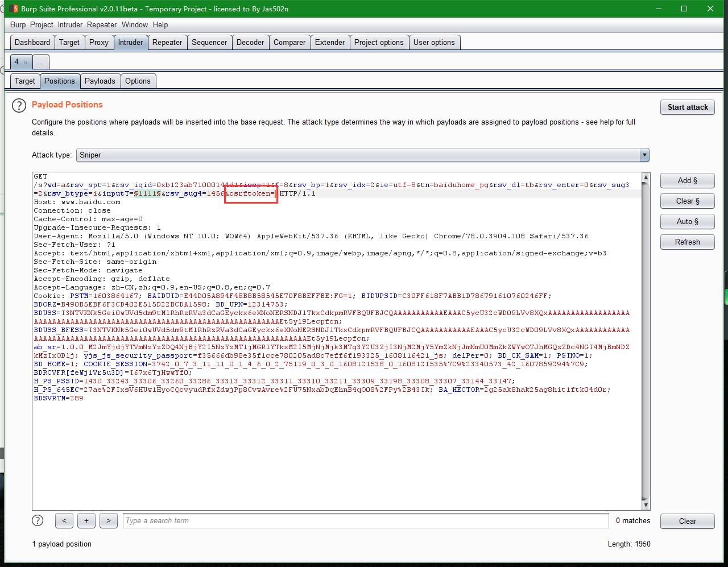The image size is (728, 567).
Task: Switch to the Sequencer tab
Action: click(x=209, y=42)
